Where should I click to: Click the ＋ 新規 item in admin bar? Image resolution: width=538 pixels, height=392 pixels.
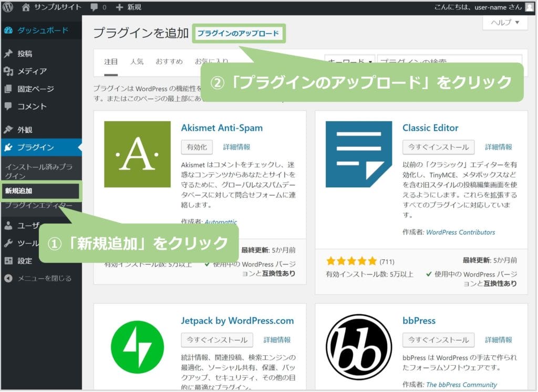128,7
